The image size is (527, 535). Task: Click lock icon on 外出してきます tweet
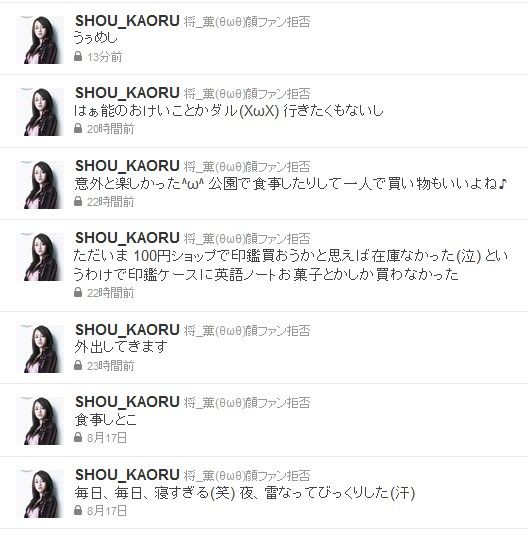78,365
